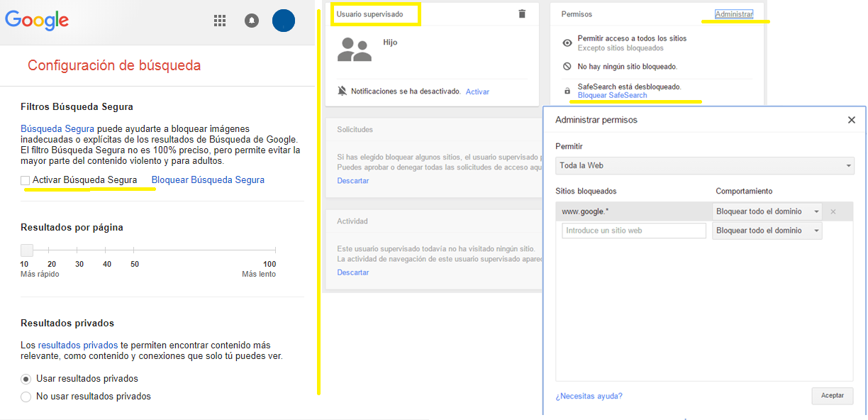Click the Introduce un sitio web field
This screenshot has width=868, height=420.
pos(634,231)
